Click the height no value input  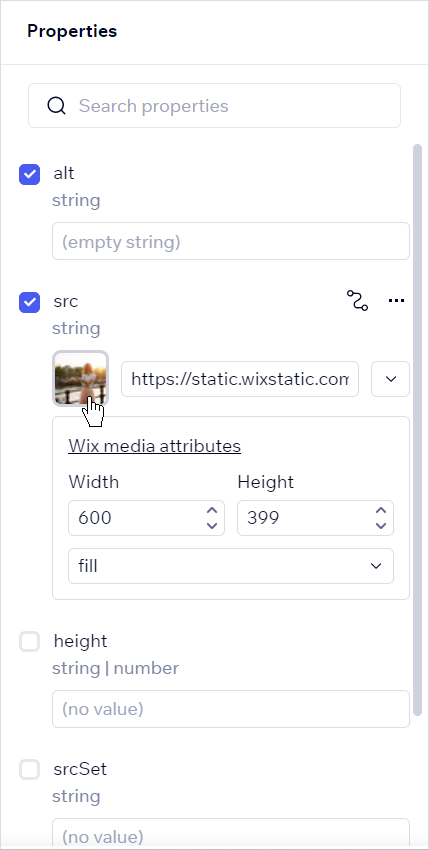tap(231, 709)
